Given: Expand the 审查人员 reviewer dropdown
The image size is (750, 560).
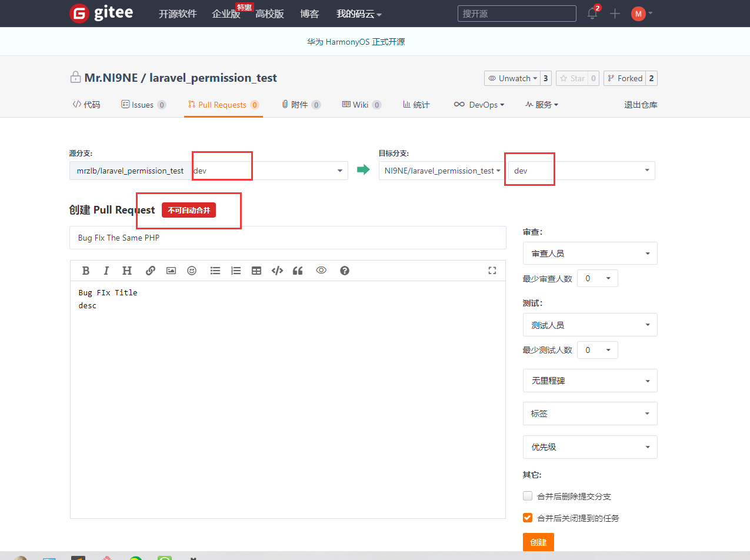Looking at the screenshot, I should pos(590,254).
